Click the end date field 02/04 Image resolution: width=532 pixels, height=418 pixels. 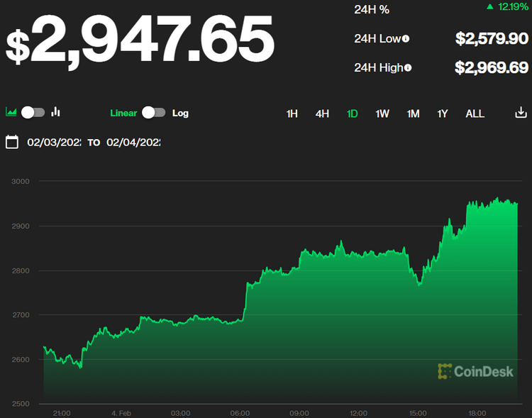click(x=133, y=142)
